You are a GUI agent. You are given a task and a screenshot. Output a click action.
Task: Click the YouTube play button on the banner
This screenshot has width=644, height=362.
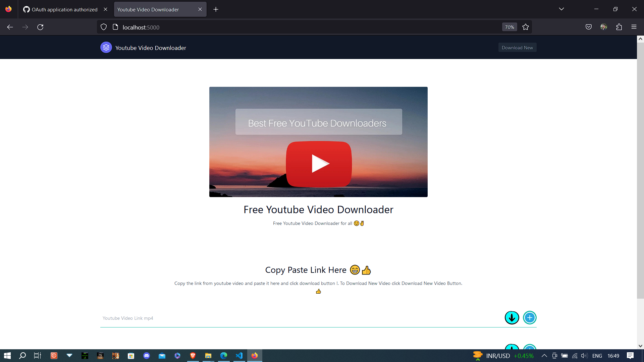pos(318,164)
